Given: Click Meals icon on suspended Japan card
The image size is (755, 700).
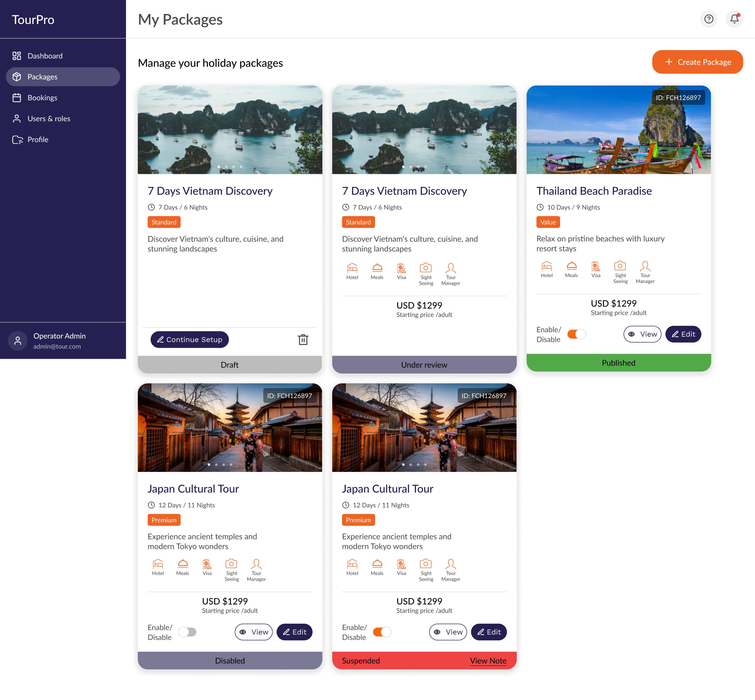Looking at the screenshot, I should (377, 564).
